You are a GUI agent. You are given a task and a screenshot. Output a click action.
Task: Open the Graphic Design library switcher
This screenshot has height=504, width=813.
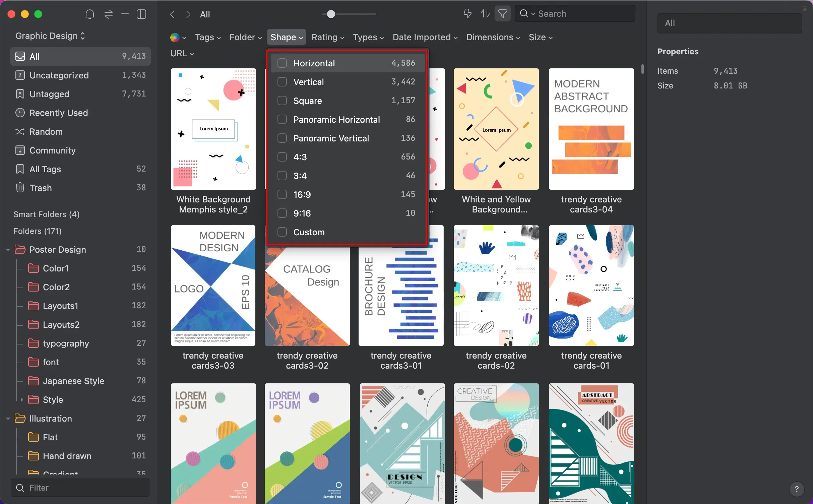[50, 36]
